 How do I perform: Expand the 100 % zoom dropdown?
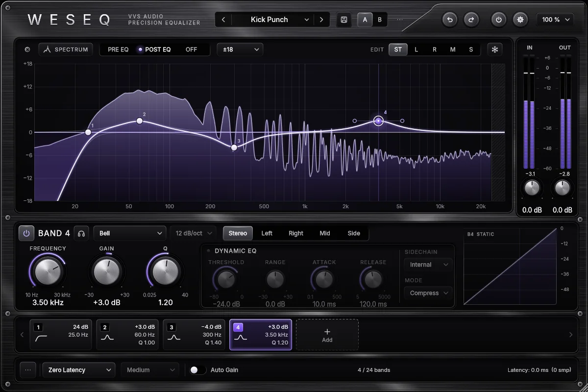click(x=555, y=20)
